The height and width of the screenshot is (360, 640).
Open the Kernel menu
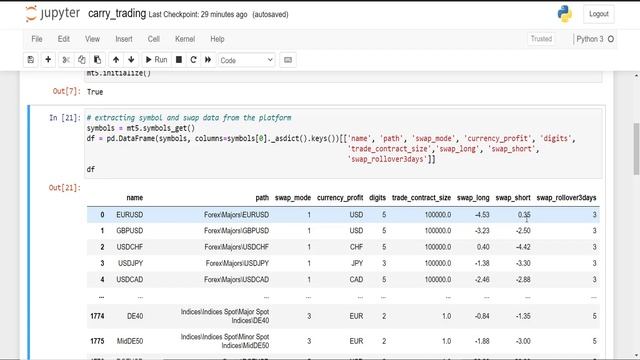185,39
